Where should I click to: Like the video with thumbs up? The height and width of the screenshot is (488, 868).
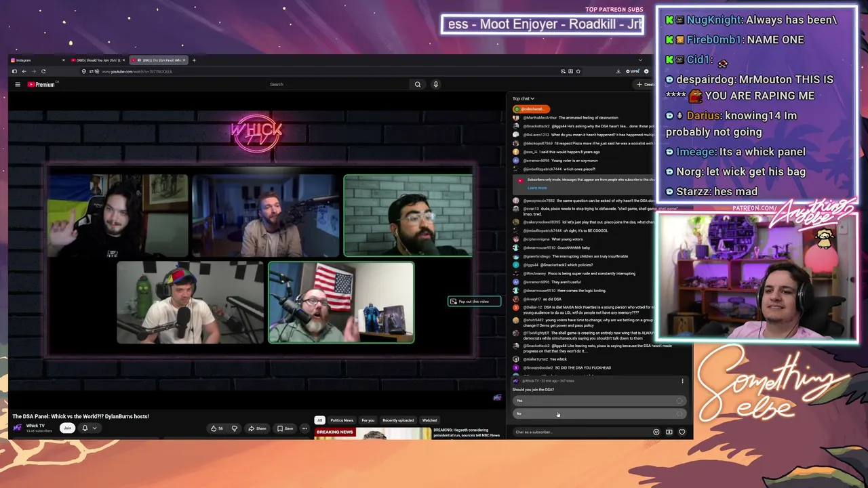point(217,428)
